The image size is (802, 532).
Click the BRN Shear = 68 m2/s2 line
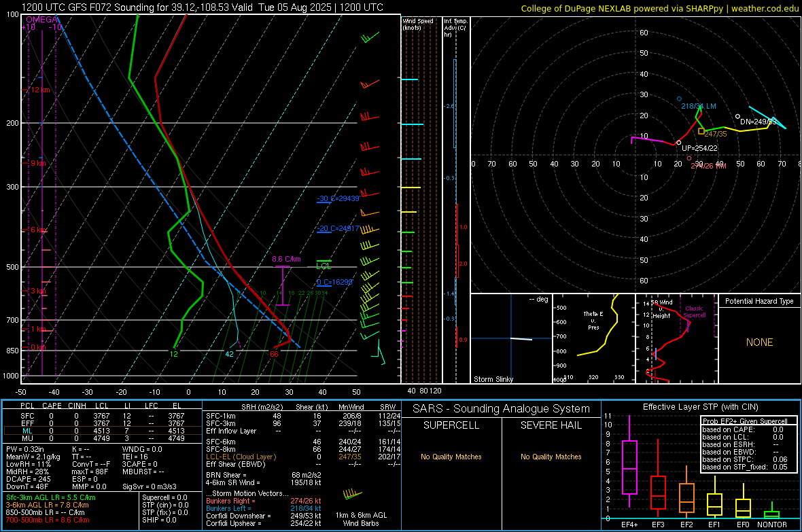point(264,475)
